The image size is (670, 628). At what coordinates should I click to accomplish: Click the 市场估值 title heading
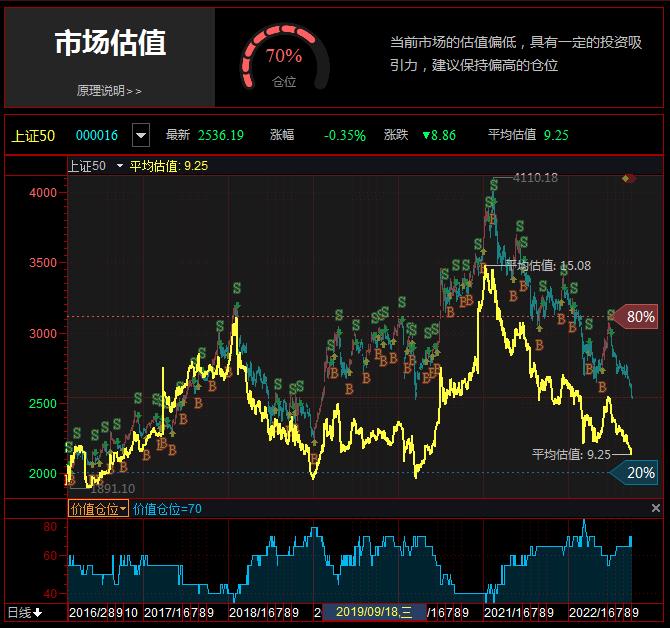pyautogui.click(x=109, y=43)
